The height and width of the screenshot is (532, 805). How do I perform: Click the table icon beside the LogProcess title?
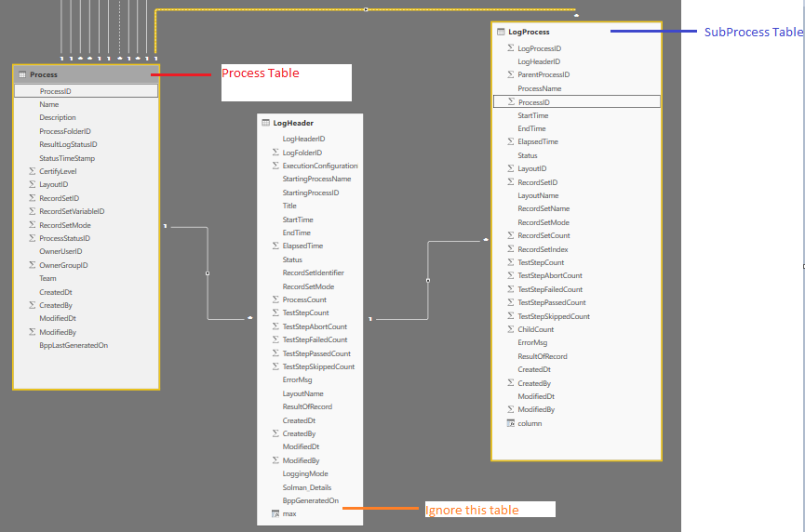click(x=501, y=32)
